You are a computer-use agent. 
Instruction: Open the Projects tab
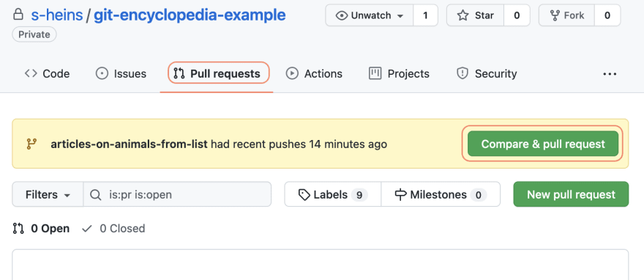[x=400, y=73]
